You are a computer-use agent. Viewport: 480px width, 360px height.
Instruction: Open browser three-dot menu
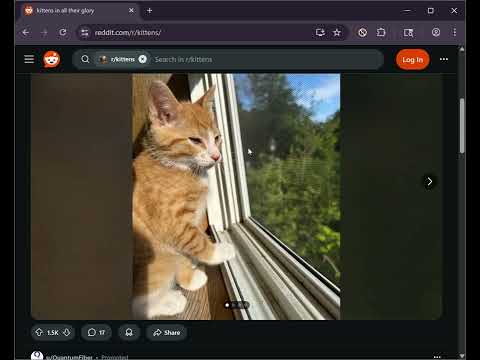[455, 32]
